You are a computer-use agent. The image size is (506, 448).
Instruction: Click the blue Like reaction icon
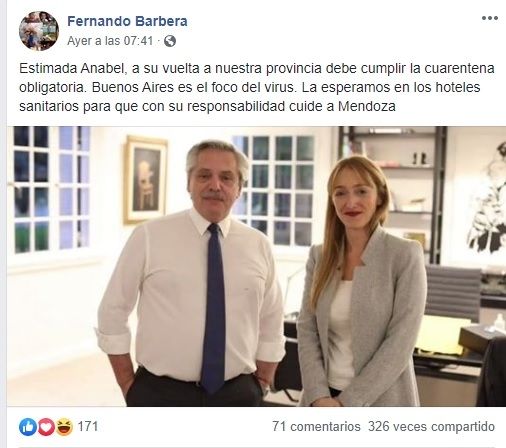(x=28, y=427)
